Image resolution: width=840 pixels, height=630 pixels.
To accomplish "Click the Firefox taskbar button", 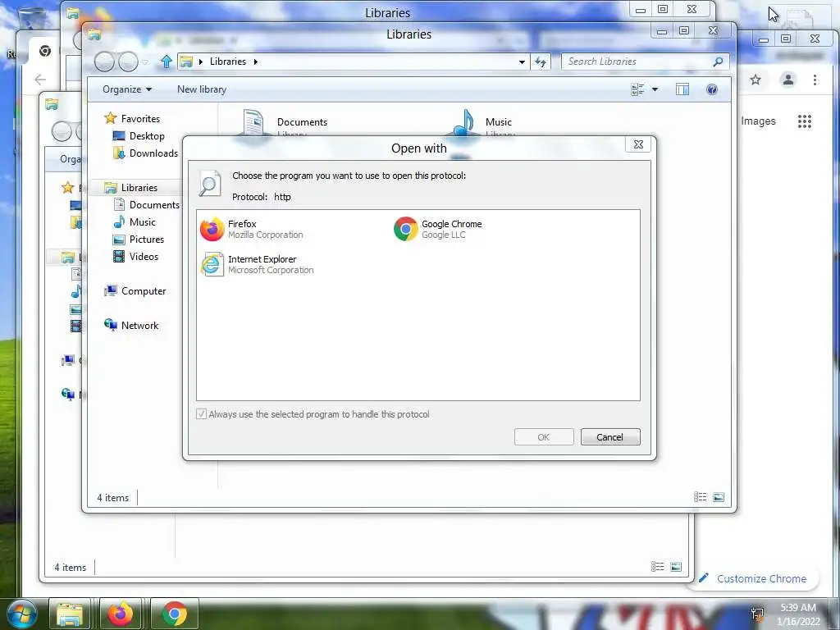I will [121, 614].
